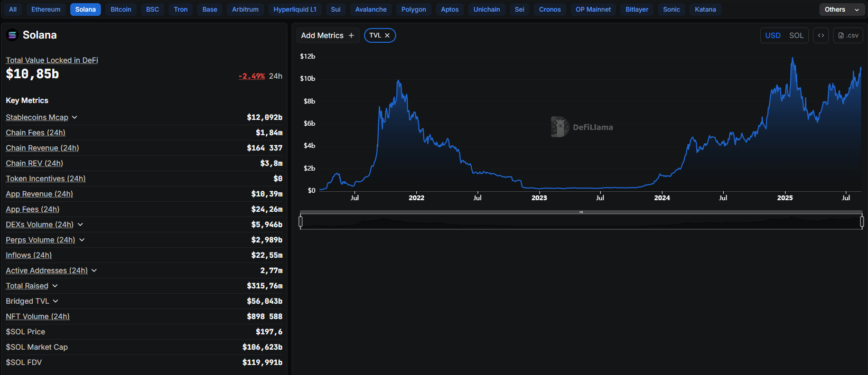Click the embed code icon button

point(821,35)
